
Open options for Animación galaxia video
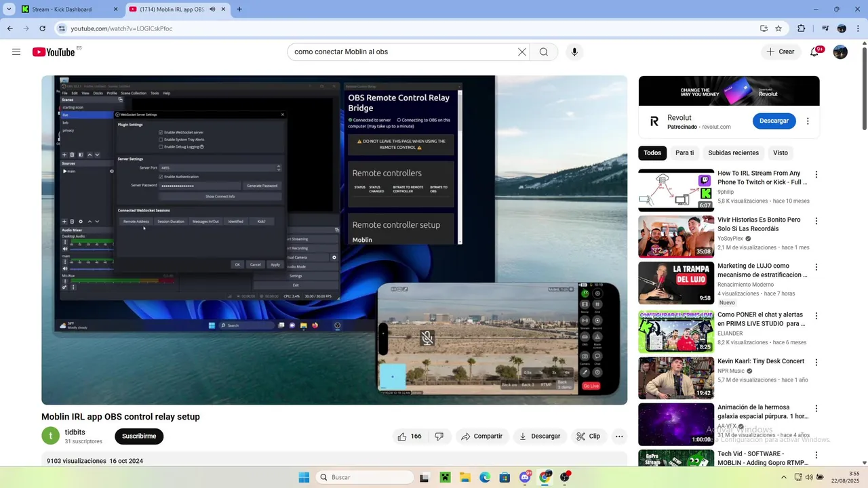[x=816, y=409]
